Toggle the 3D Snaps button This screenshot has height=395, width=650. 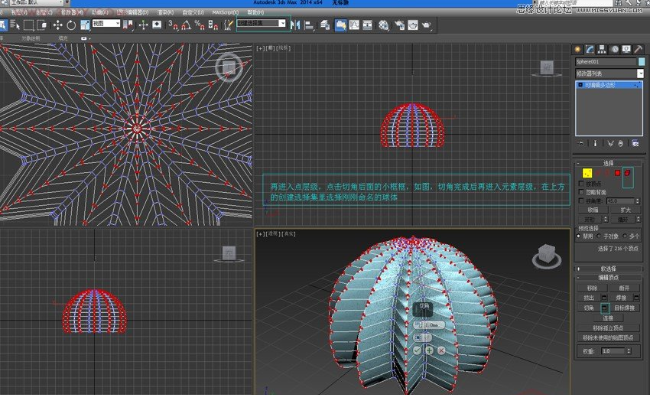tap(173, 25)
